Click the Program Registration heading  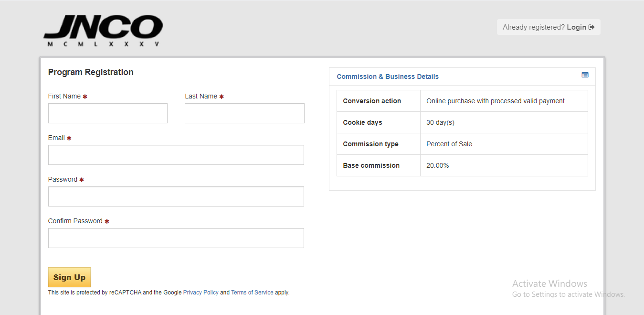[91, 72]
